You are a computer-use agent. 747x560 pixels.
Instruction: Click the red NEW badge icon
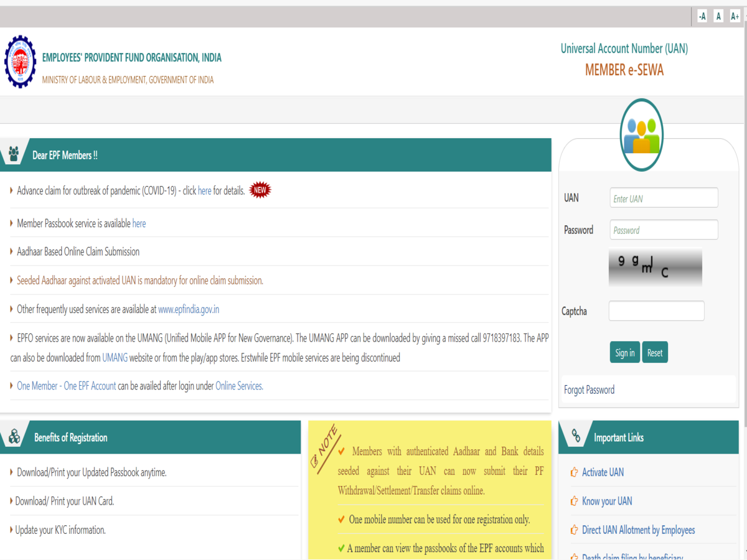(260, 190)
